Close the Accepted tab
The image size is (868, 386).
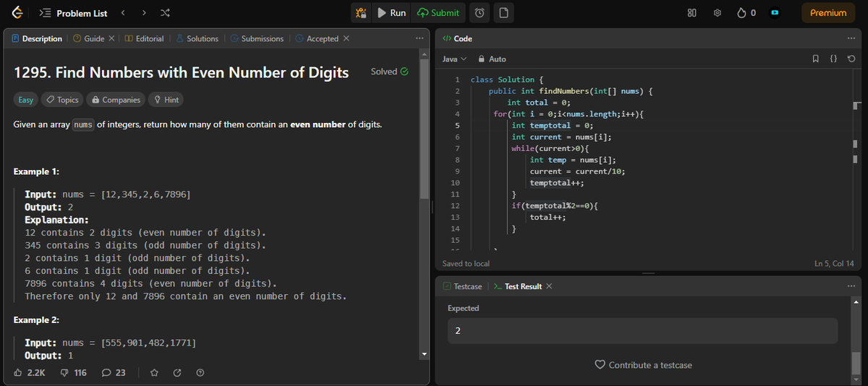(x=346, y=38)
